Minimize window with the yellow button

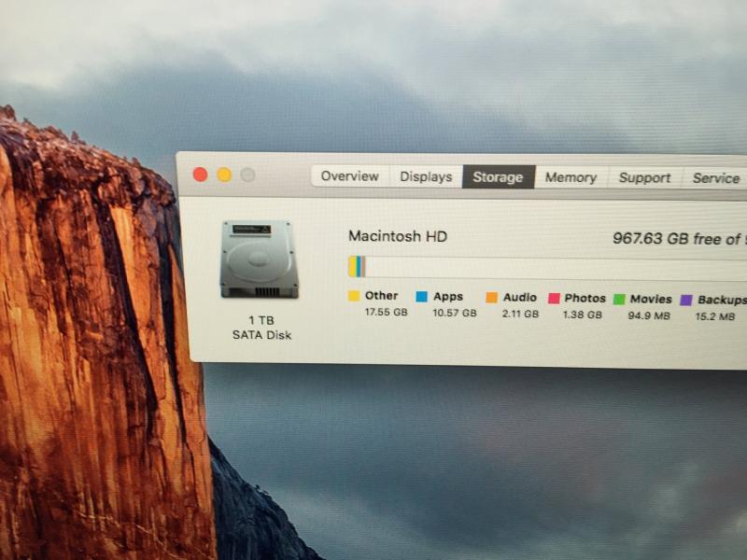(x=224, y=175)
